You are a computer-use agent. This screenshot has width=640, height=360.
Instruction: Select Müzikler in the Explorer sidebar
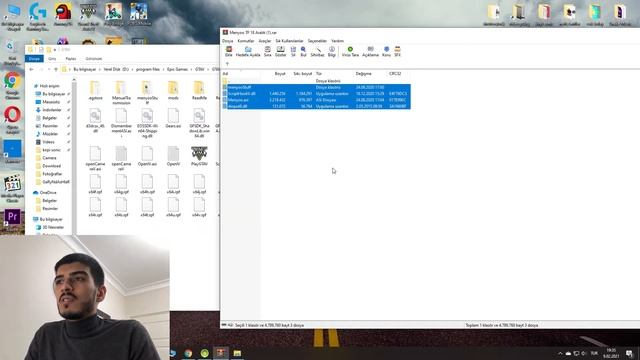(x=50, y=134)
